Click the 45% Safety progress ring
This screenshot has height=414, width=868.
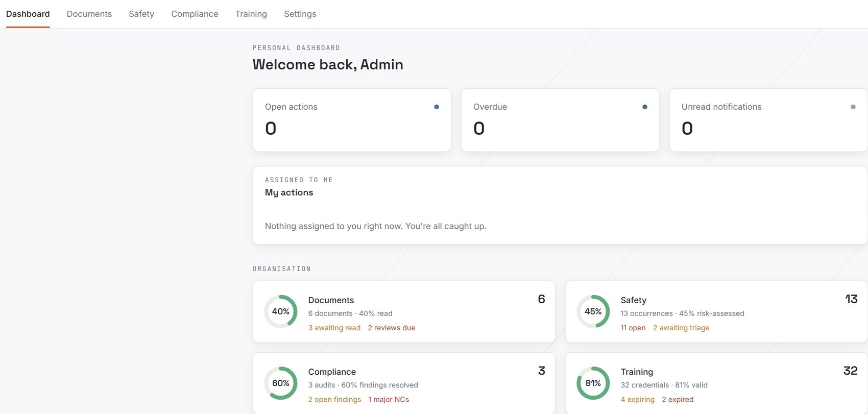(x=593, y=311)
